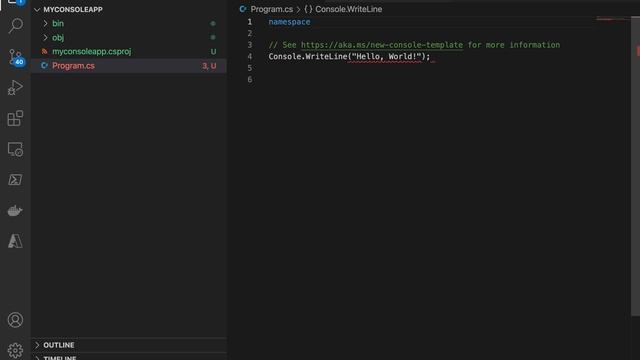Select the obj folder
The image size is (640, 360).
tap(58, 38)
